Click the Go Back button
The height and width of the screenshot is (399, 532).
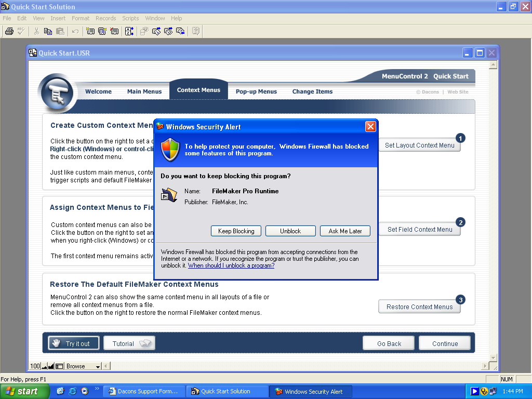[389, 343]
